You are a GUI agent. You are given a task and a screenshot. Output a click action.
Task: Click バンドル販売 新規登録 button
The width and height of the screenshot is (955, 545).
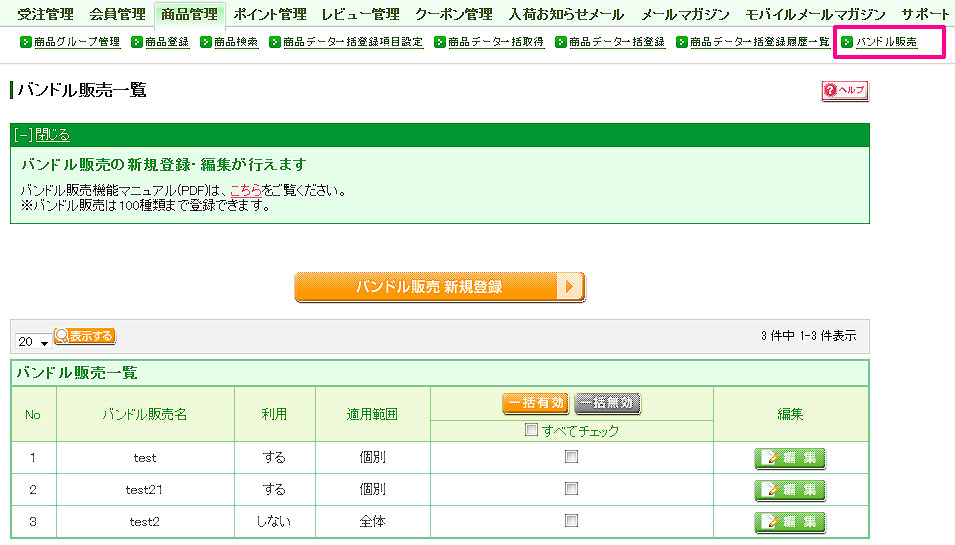(440, 287)
